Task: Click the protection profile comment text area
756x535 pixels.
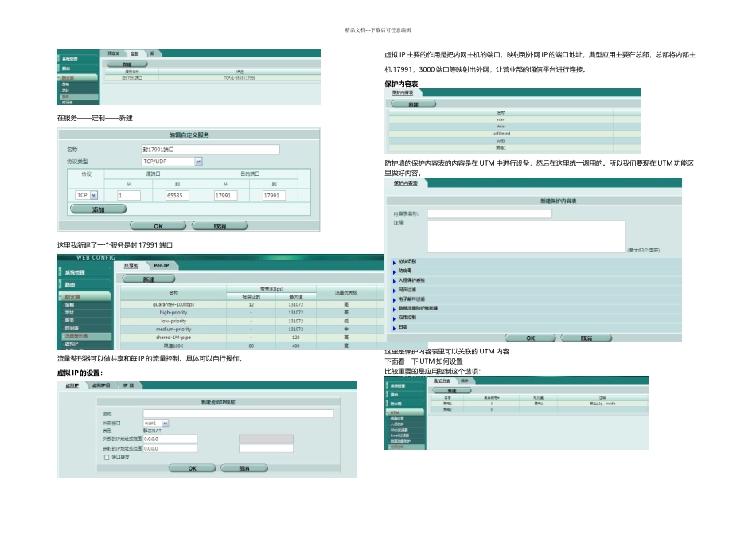Action: [527, 236]
